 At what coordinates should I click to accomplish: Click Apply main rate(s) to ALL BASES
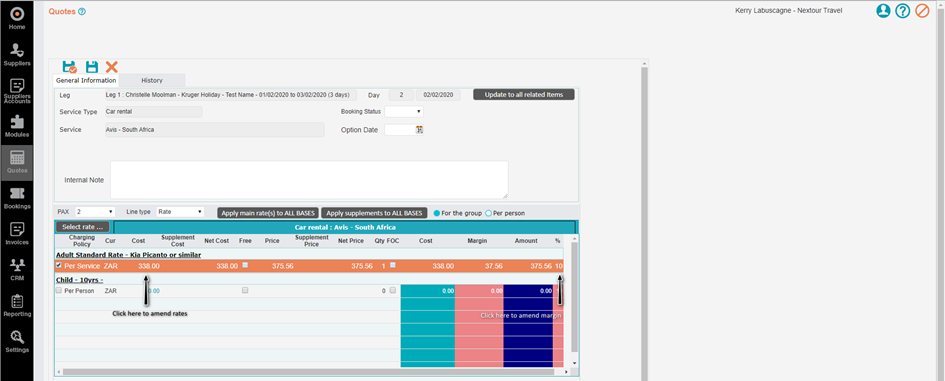pyautogui.click(x=268, y=213)
